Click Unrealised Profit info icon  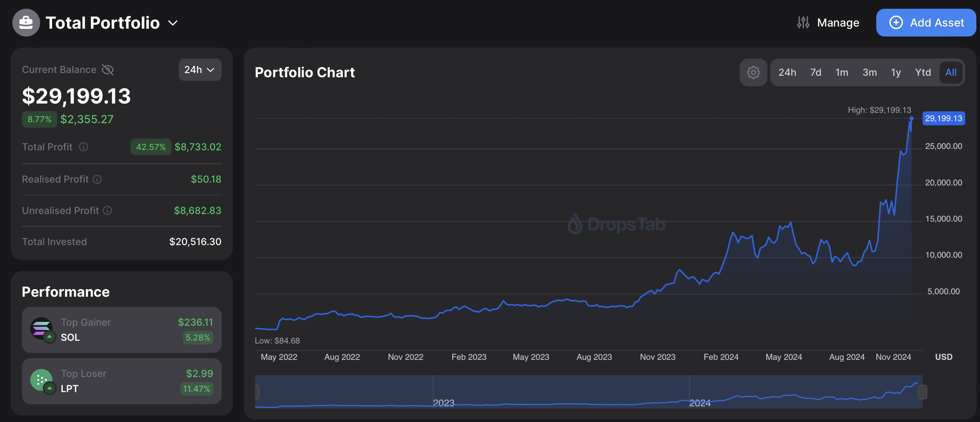(108, 211)
